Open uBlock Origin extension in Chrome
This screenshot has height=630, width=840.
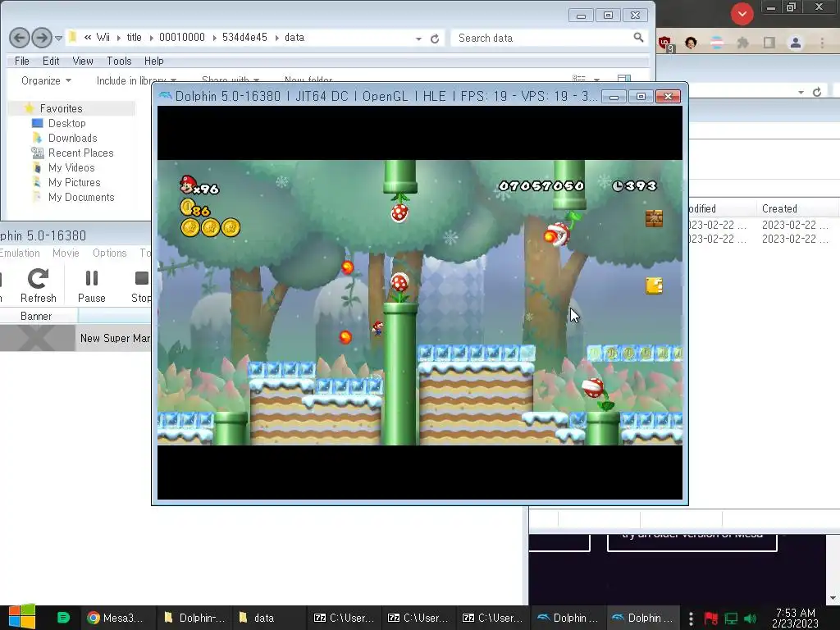tap(665, 43)
